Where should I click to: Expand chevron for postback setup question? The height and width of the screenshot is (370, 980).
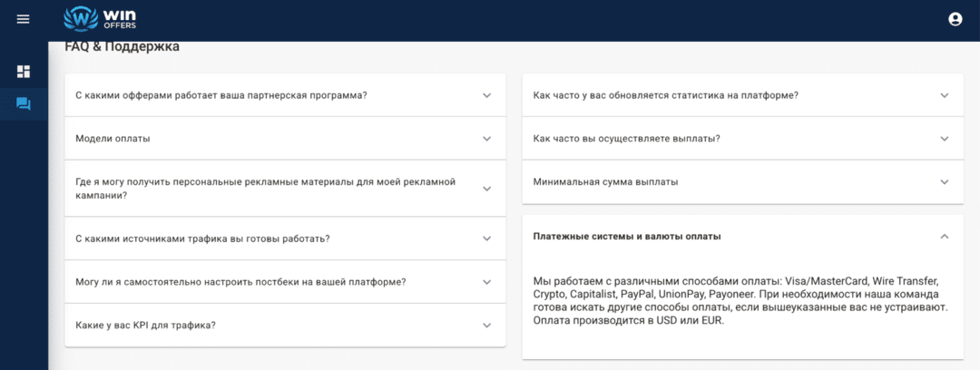click(487, 282)
